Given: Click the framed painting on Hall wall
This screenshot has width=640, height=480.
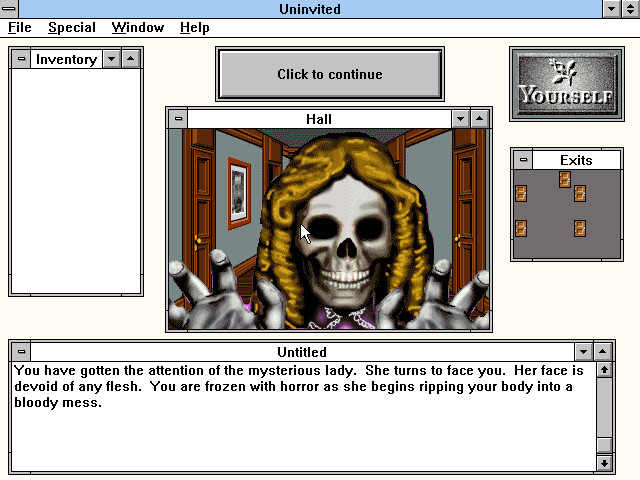Looking at the screenshot, I should click(x=239, y=193).
